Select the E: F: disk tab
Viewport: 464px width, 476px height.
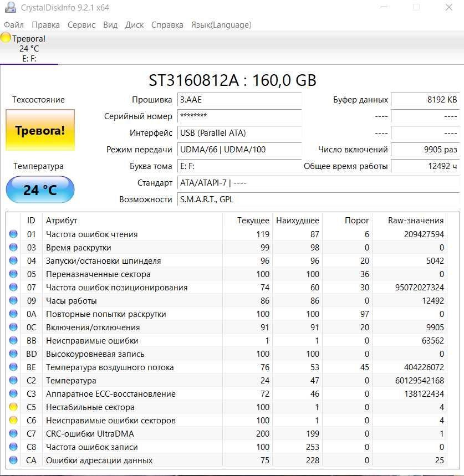[29, 49]
